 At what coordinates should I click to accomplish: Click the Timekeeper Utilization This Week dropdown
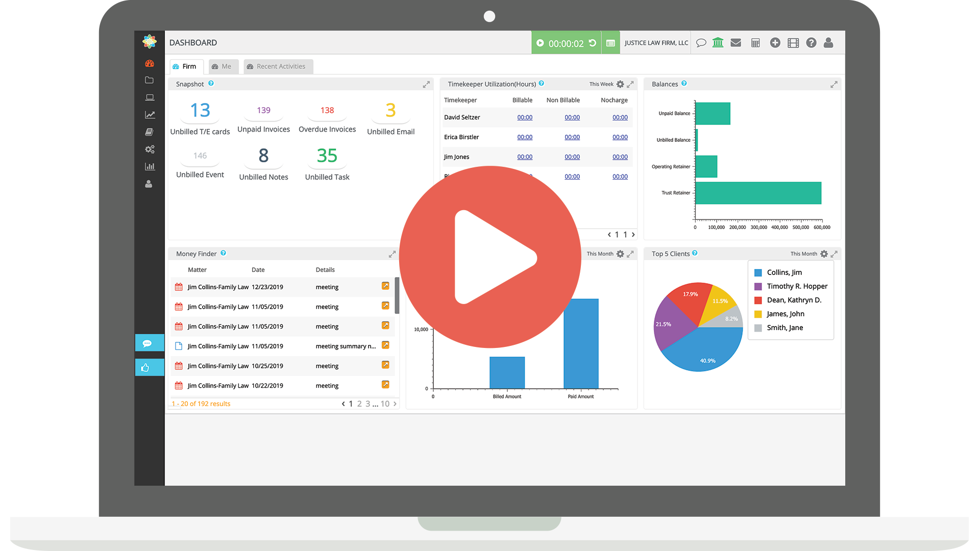click(600, 84)
